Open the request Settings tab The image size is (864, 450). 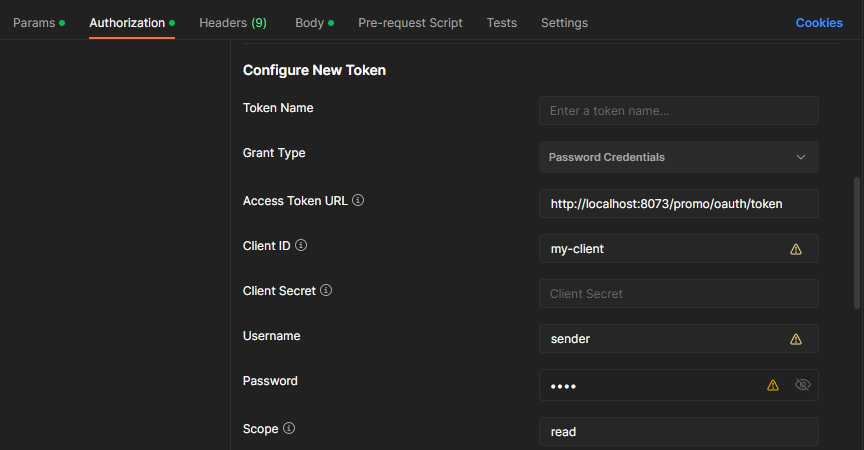pos(564,22)
